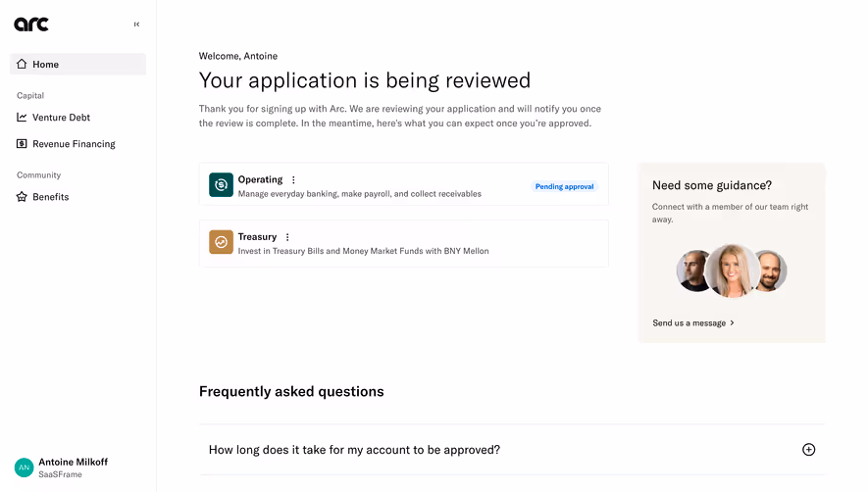868x492 pixels.
Task: Click the team member photos
Action: (732, 271)
